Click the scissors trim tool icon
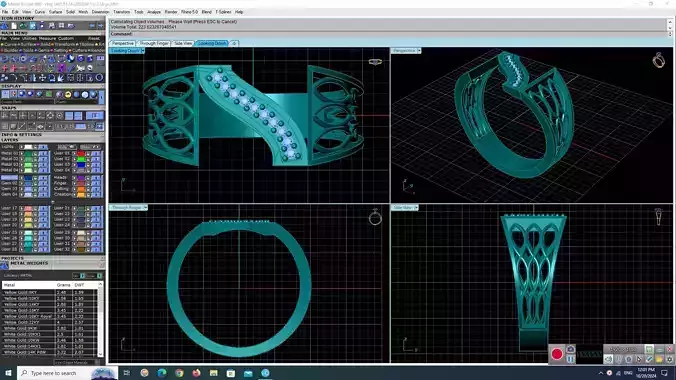The height and width of the screenshot is (380, 676). point(81,69)
